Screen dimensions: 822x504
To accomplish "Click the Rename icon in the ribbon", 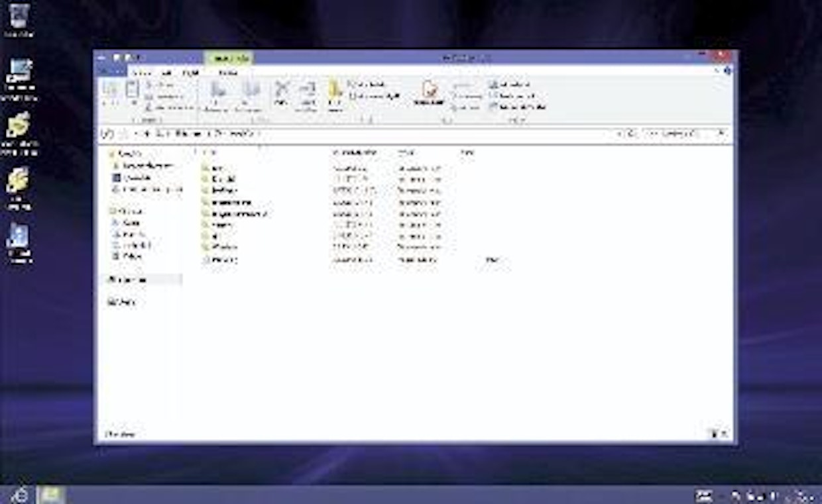I will click(308, 91).
